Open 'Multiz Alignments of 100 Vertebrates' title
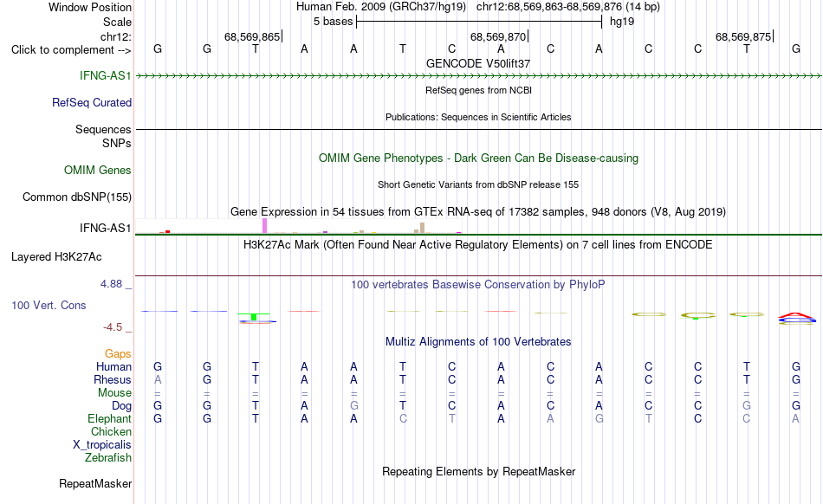Image resolution: width=823 pixels, height=504 pixels. 478,341
